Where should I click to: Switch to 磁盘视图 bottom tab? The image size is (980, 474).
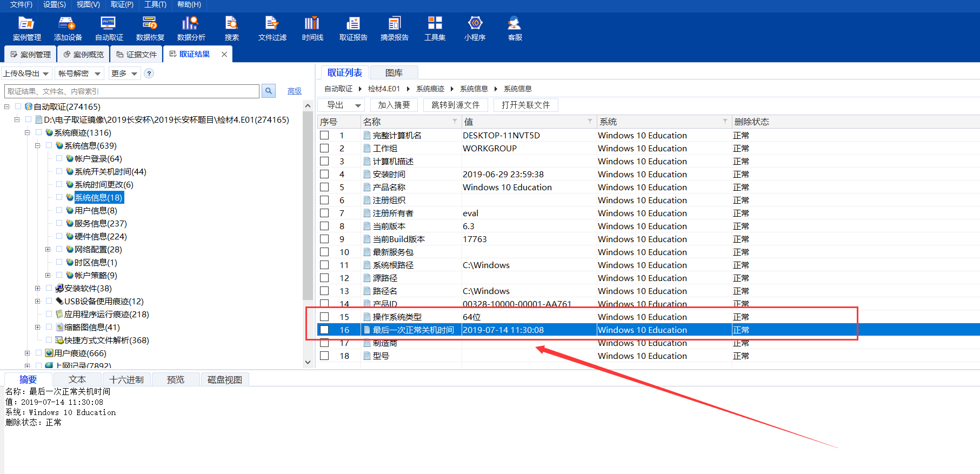pyautogui.click(x=225, y=379)
